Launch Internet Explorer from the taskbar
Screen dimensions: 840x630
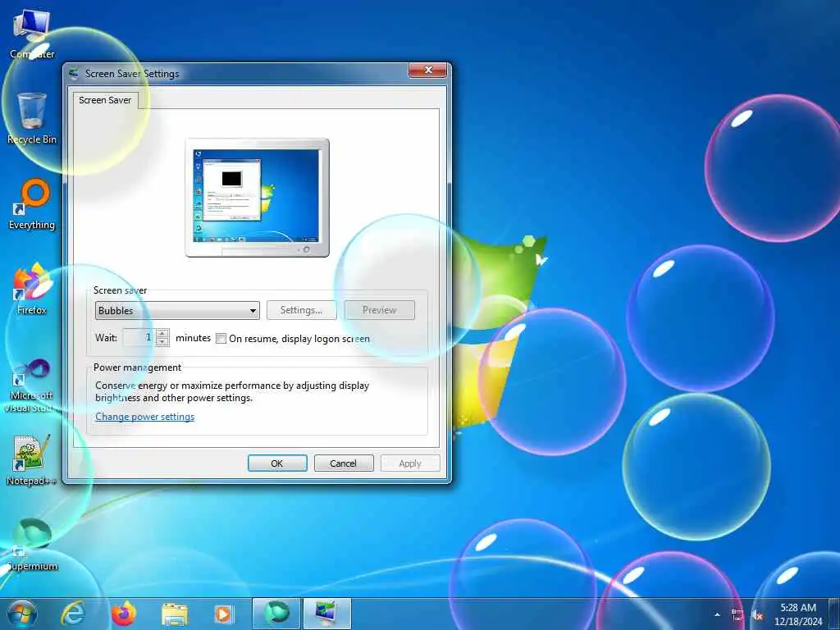pyautogui.click(x=72, y=614)
